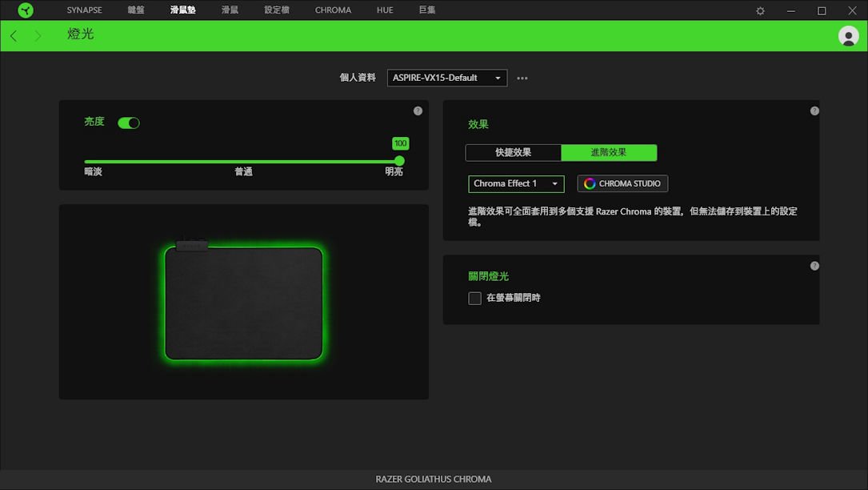Maximize the Synapse window
This screenshot has height=490, width=868.
pyautogui.click(x=822, y=10)
